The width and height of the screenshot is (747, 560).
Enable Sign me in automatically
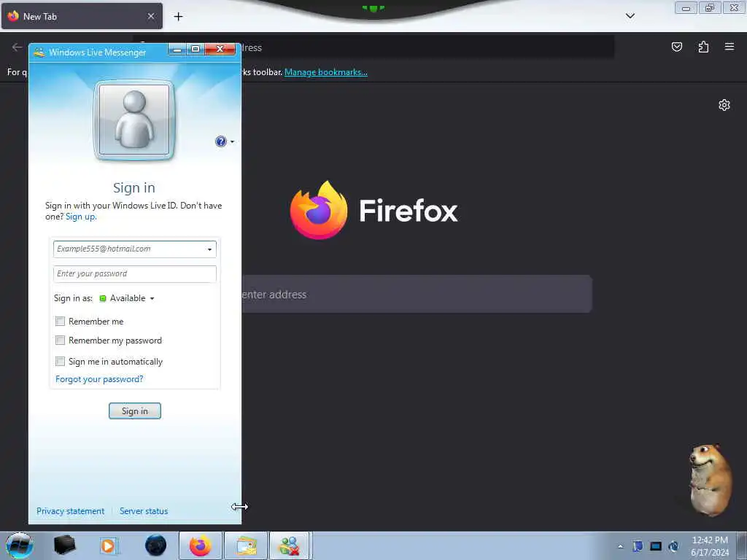[60, 362]
